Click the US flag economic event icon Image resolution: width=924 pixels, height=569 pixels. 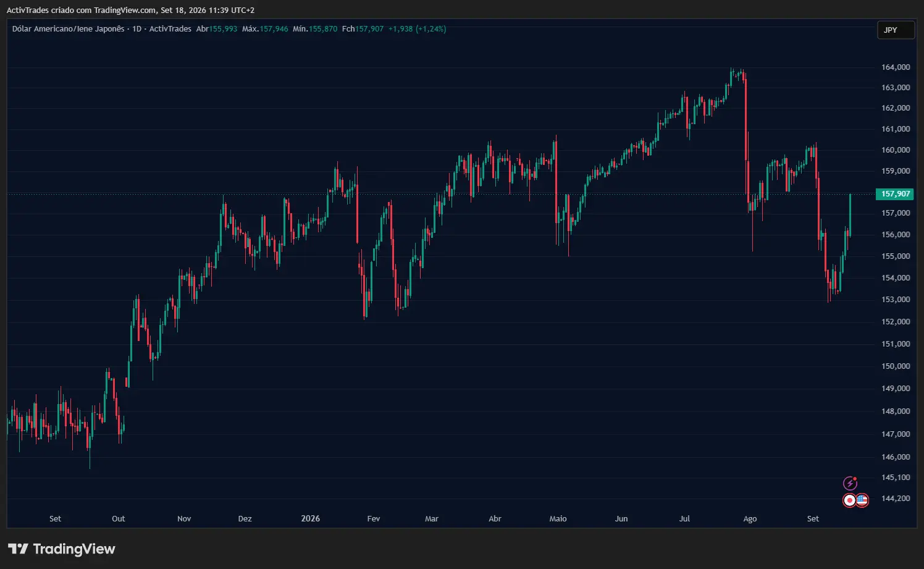pyautogui.click(x=862, y=500)
